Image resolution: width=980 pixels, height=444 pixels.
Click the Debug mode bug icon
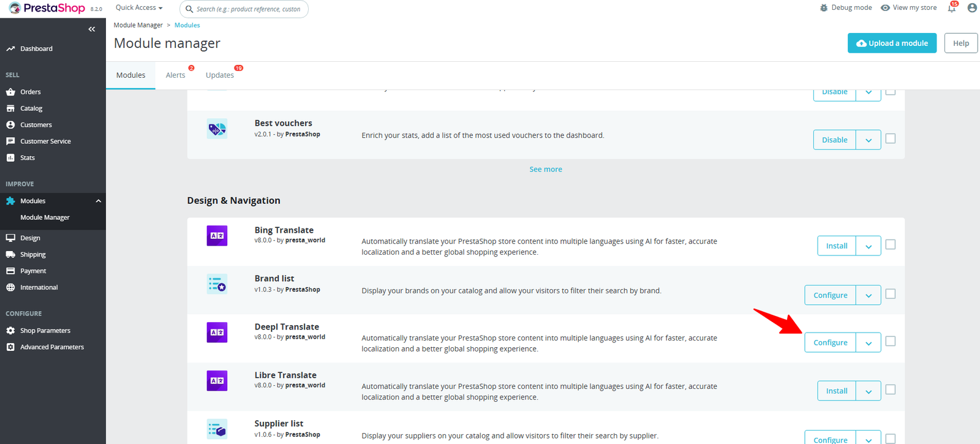pos(824,8)
